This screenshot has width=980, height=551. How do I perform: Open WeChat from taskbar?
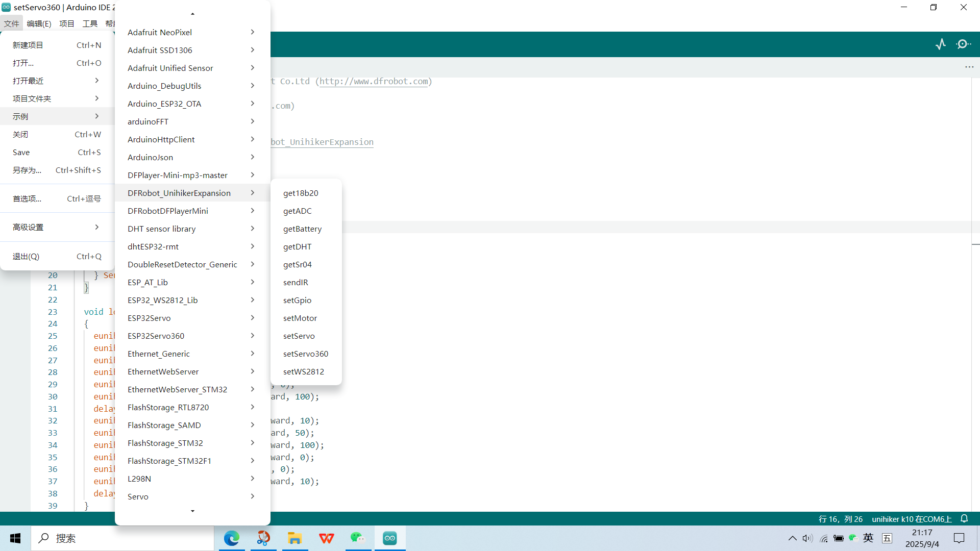(358, 538)
